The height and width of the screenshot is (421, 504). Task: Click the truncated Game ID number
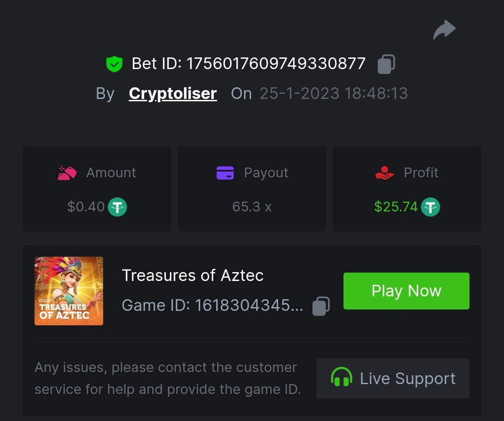249,305
